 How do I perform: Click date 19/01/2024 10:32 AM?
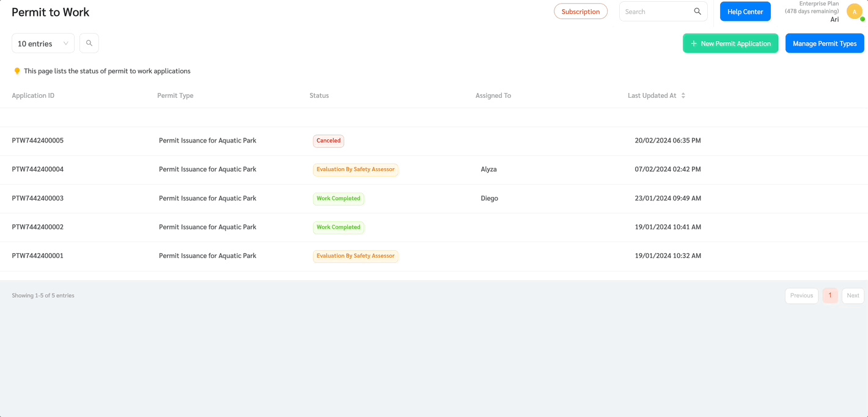[x=668, y=256]
